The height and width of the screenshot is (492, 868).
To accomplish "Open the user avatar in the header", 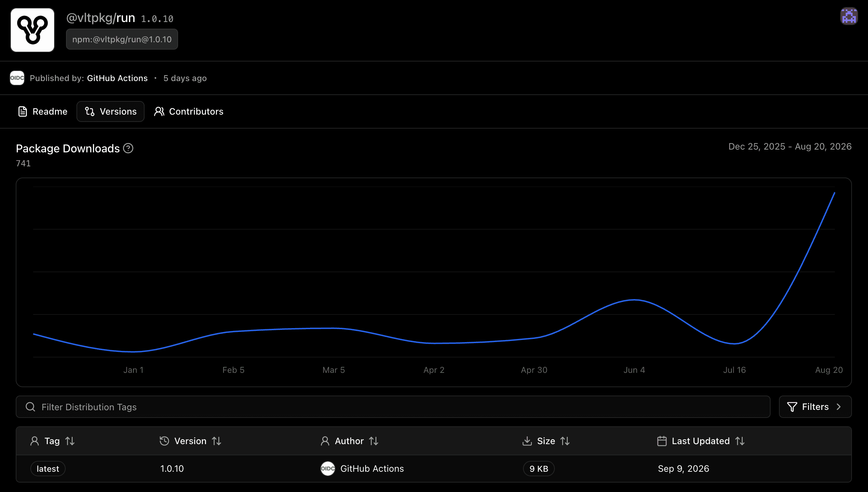I will tap(849, 16).
